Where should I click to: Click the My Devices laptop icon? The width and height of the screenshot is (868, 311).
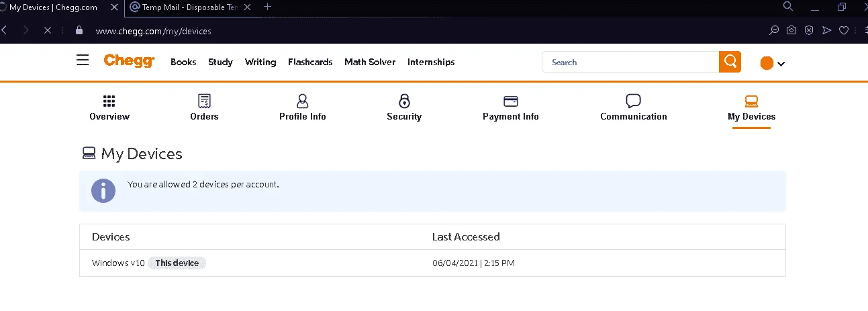(x=751, y=101)
